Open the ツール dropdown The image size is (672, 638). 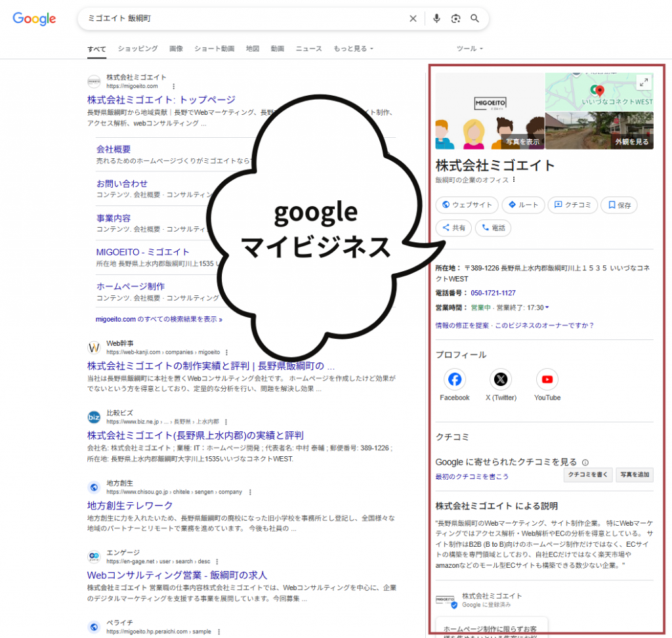(469, 49)
